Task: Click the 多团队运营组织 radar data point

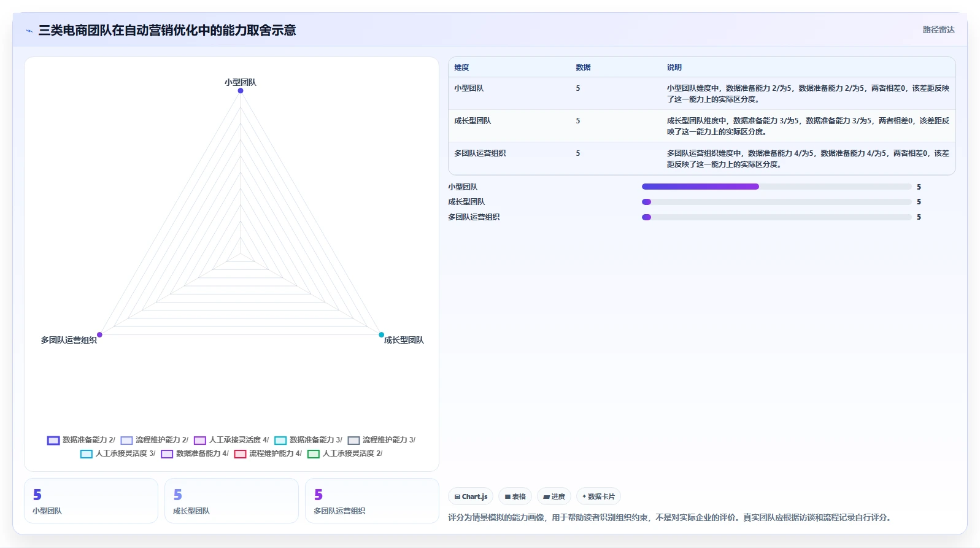Action: point(99,334)
